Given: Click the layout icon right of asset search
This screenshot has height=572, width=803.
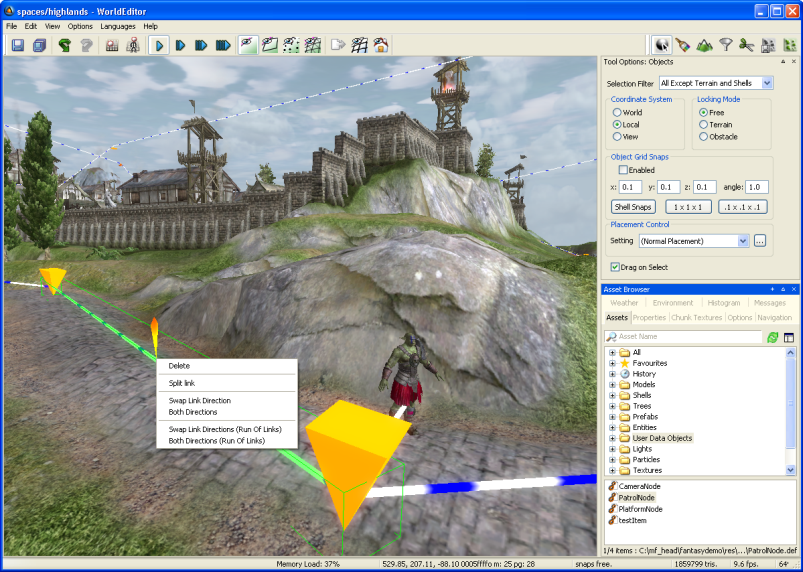Looking at the screenshot, I should click(789, 337).
